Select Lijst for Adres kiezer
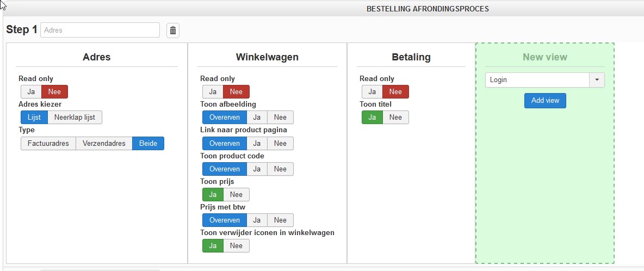644x271 pixels. (x=34, y=118)
